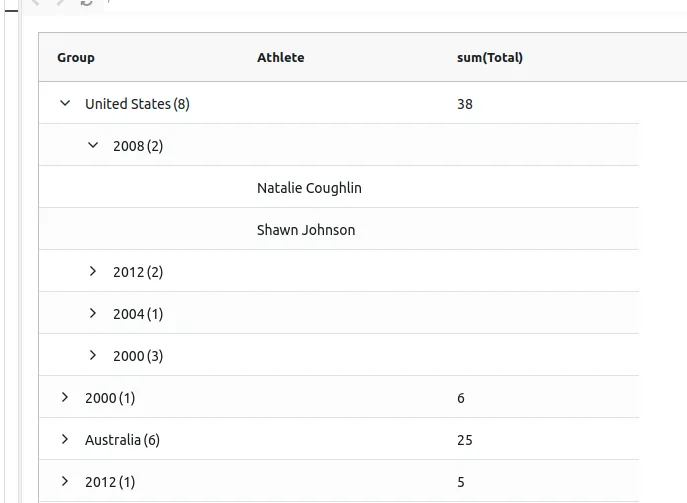Expand the 2000 (3) subgroup chevron
Image resolution: width=687 pixels, height=503 pixels.
(x=93, y=355)
